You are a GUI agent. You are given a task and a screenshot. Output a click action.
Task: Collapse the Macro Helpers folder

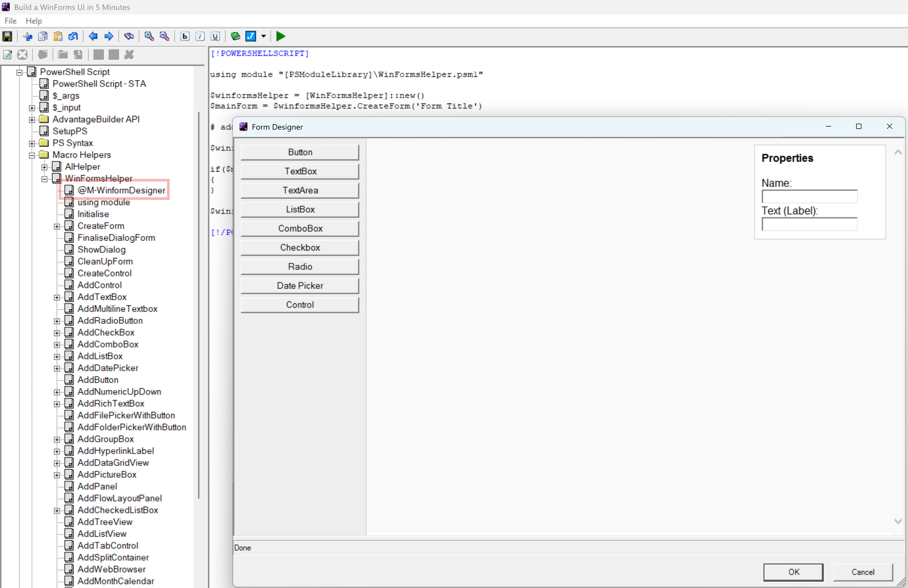click(32, 155)
